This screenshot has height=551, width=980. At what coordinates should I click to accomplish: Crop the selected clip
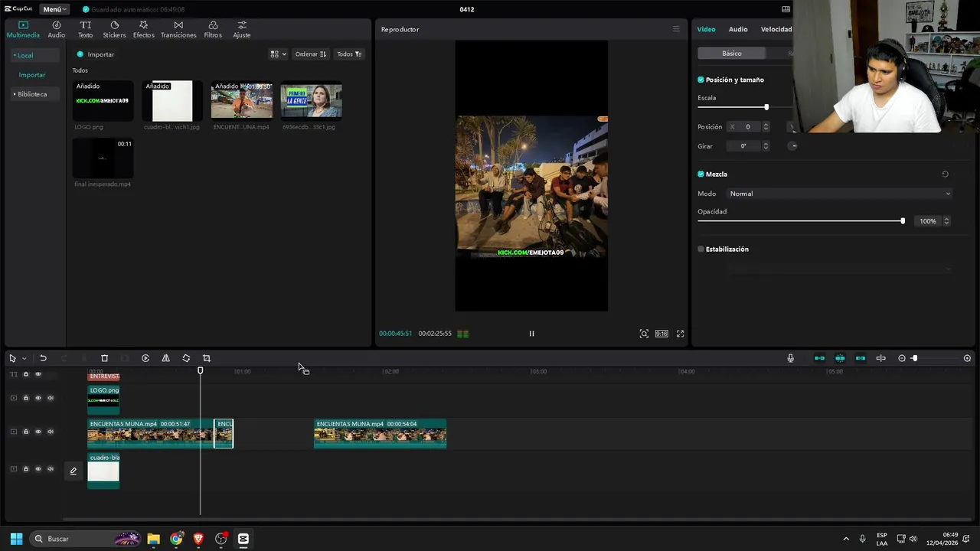click(207, 358)
